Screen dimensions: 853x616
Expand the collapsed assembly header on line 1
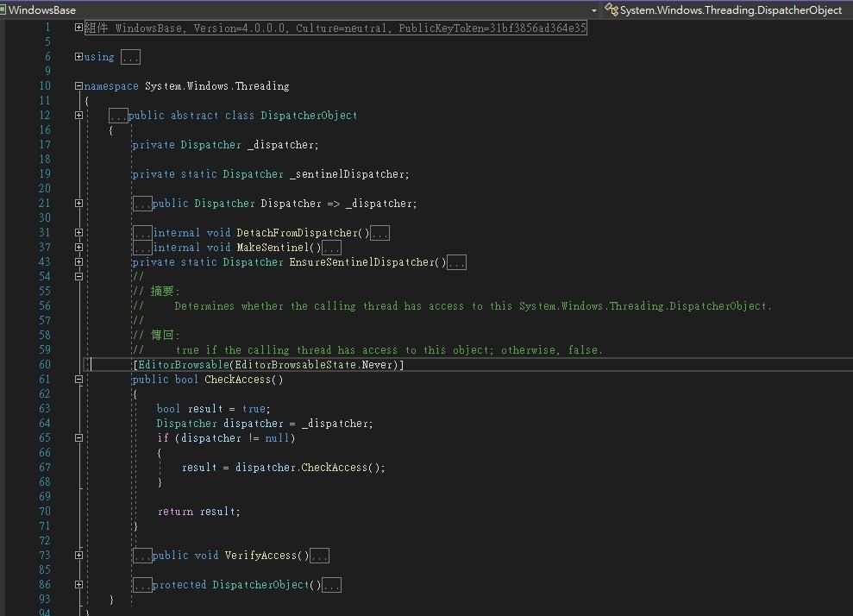78,28
